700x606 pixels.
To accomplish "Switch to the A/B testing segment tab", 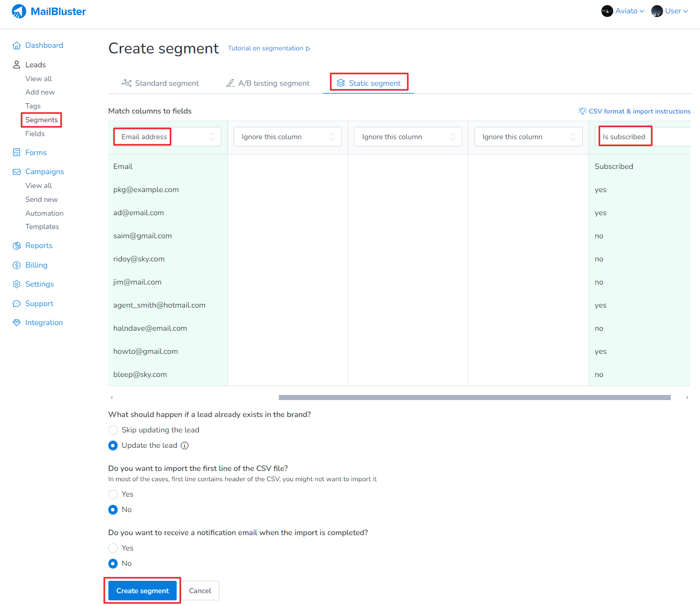I will (x=268, y=83).
